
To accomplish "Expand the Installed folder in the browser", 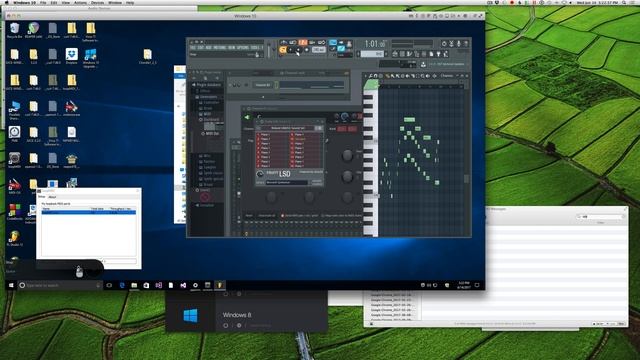I will [203, 190].
